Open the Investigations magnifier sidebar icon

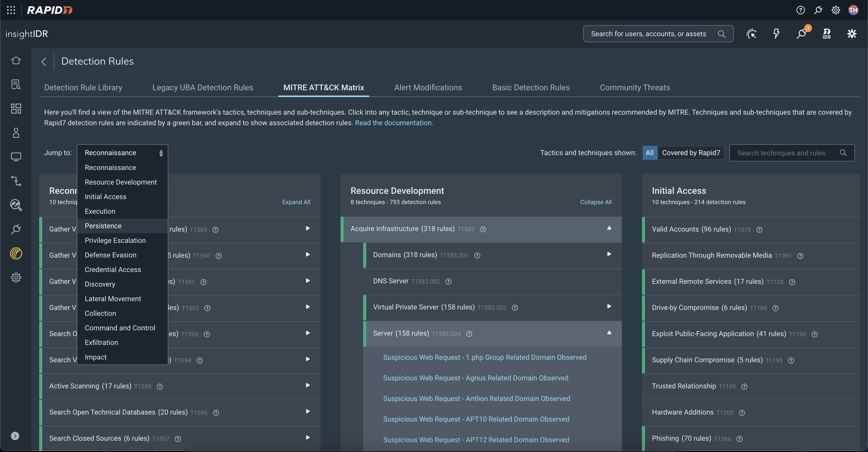(16, 205)
